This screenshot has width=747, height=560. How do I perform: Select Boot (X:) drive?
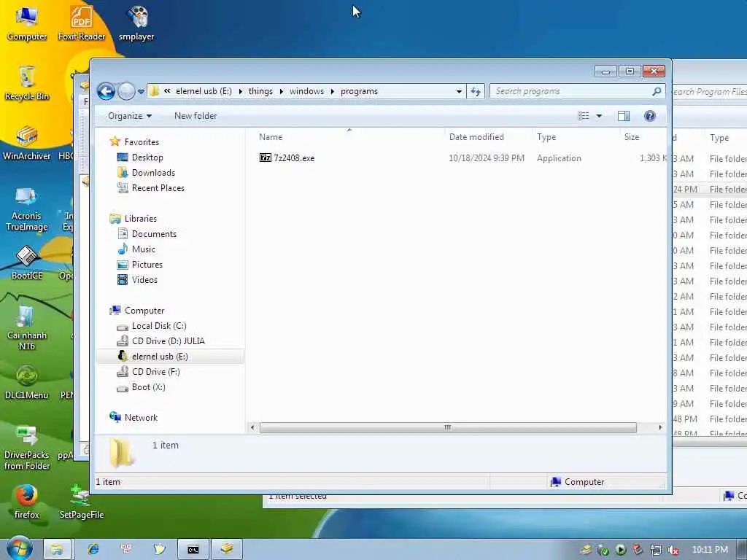pos(148,387)
